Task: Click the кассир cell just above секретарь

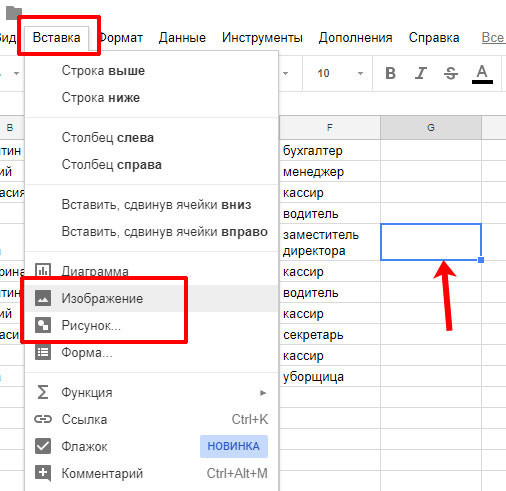Action: tap(330, 313)
